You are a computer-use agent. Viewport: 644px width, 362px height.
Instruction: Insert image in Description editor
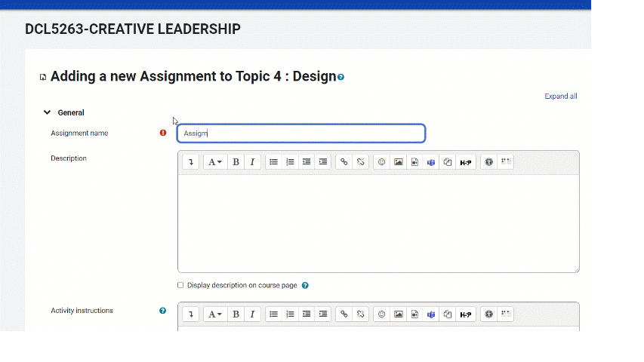[399, 162]
